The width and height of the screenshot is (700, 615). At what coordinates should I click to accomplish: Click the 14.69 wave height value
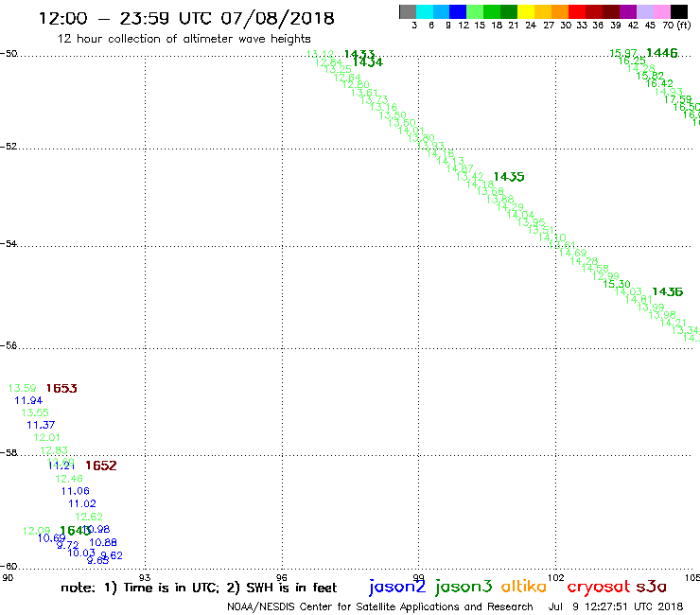tap(572, 254)
